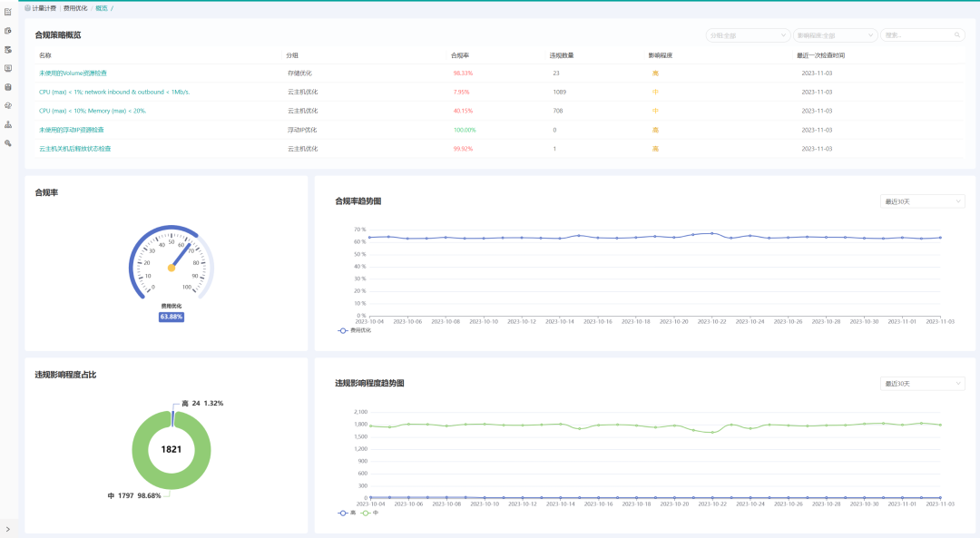Viewport: 980px width, 538px height.
Task: Click the 中 1797 98.68% donut label
Action: (x=133, y=495)
